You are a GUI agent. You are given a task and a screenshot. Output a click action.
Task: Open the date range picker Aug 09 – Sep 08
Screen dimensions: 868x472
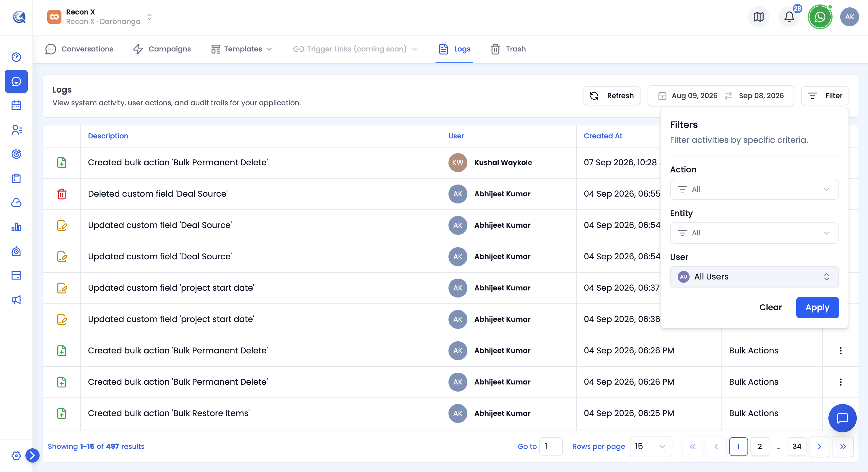pyautogui.click(x=721, y=96)
